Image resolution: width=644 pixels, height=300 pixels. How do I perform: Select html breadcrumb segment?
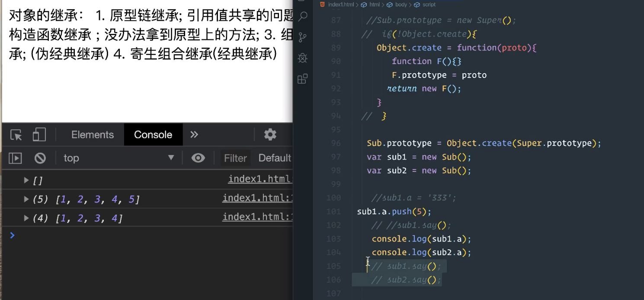point(375,5)
